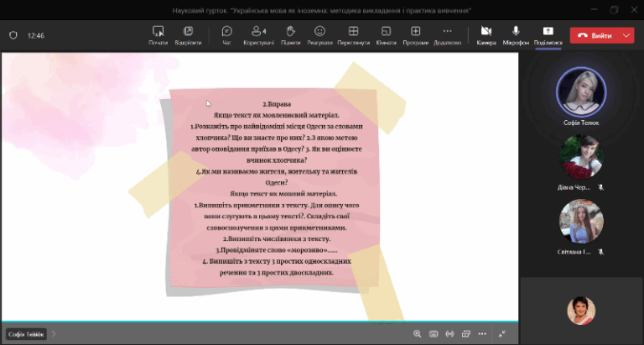Open dropdown arrow next to Вийти
This screenshot has width=644, height=345.
pos(627,35)
